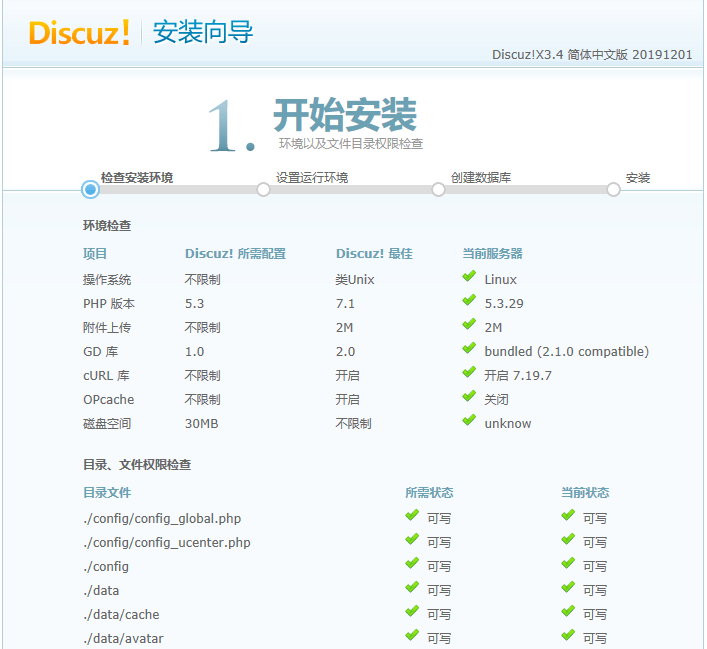Viewport: 707px width, 649px height.
Task: Click required-state checkmark for ./data/avatar
Action: (412, 635)
